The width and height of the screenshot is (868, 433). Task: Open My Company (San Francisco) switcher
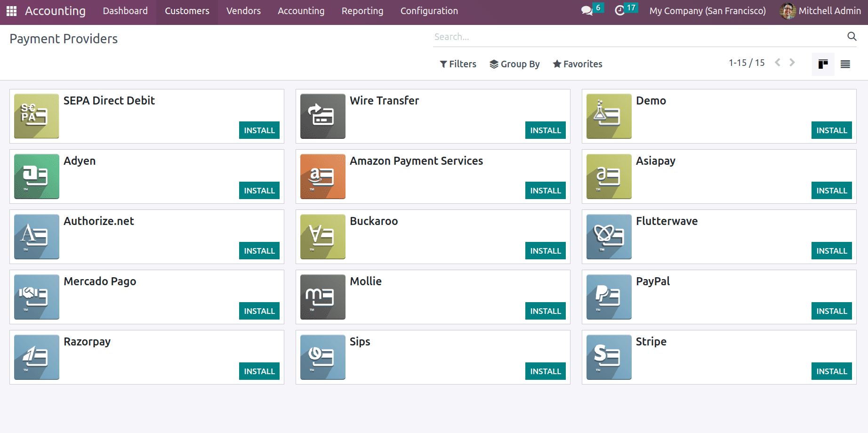click(x=707, y=11)
